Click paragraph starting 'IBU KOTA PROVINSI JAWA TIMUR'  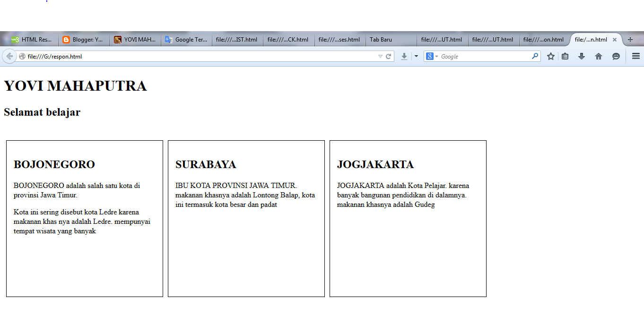pos(245,195)
